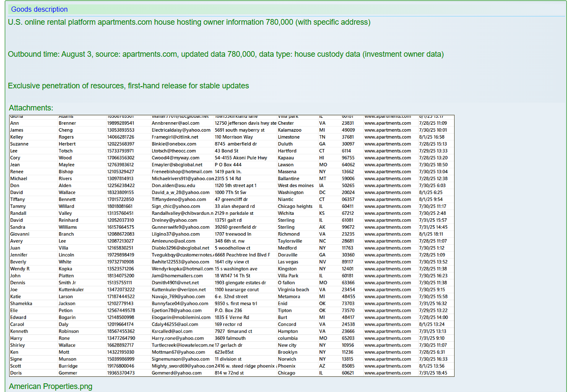Screen dimensions: 572x392
Task: Click the MT state cell
Action: (322, 178)
